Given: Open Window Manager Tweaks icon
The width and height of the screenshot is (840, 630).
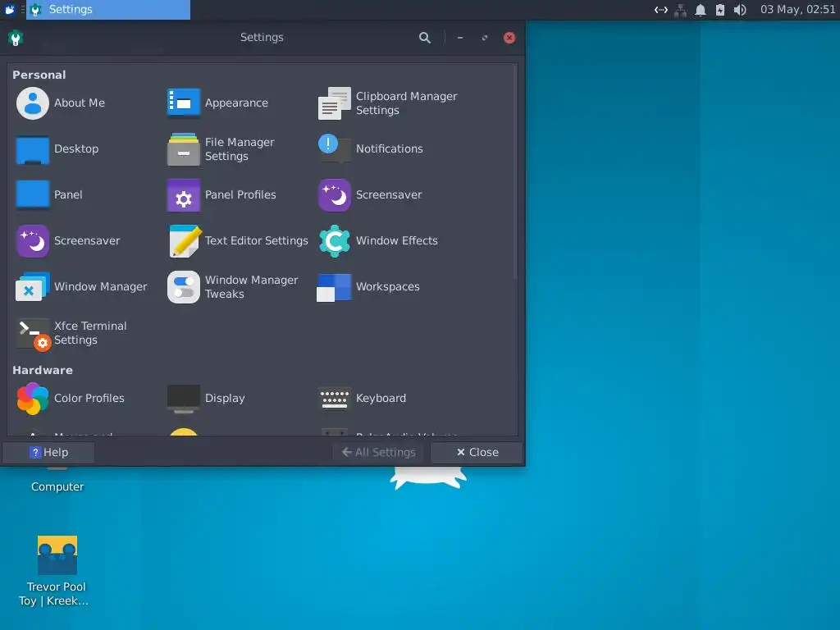Looking at the screenshot, I should click(x=184, y=287).
